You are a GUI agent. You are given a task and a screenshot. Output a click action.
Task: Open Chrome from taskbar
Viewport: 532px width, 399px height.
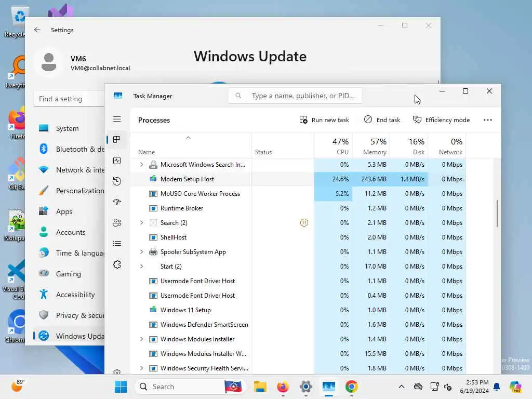352,387
